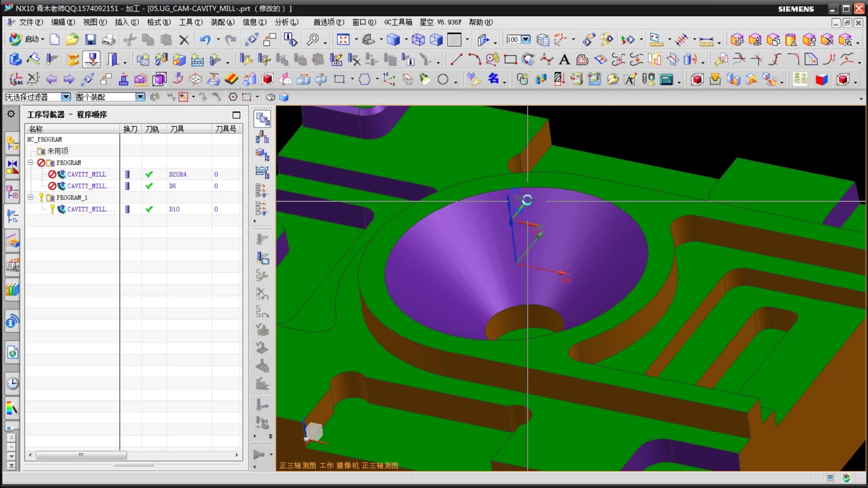Click the Undo arrow icon
The height and width of the screenshot is (488, 868).
205,40
